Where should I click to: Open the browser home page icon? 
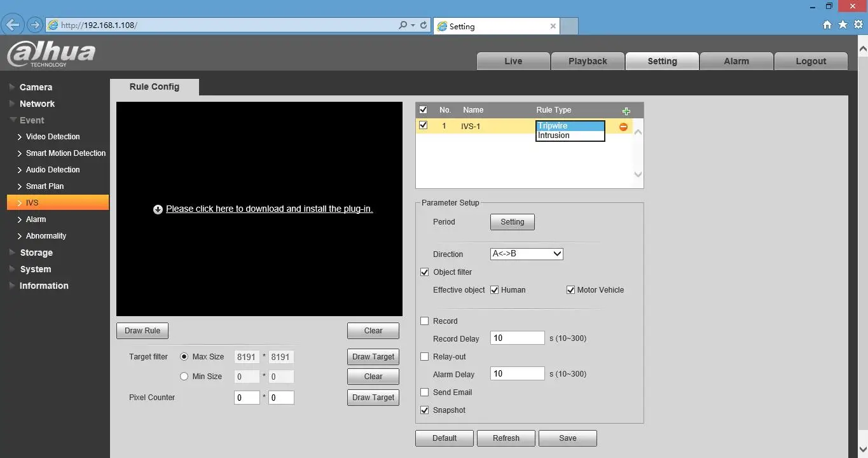click(827, 25)
